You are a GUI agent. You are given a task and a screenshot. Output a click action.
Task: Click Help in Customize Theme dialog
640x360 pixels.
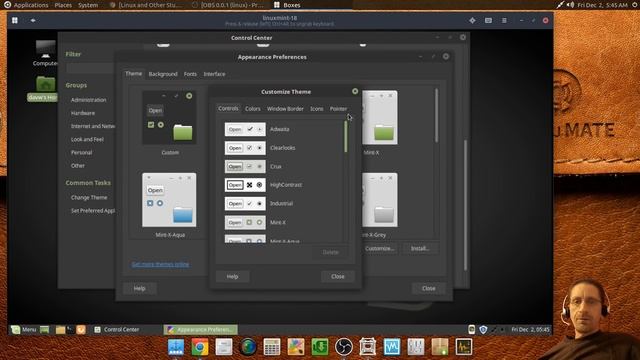(232, 276)
